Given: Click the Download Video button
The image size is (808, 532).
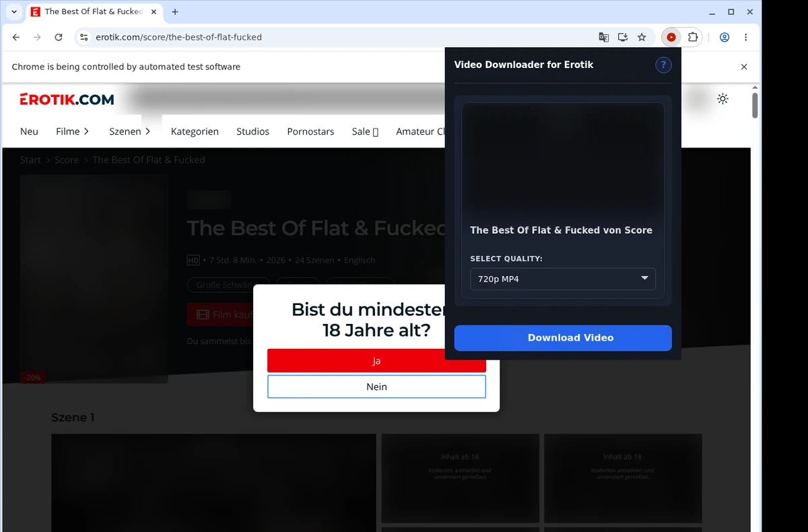Looking at the screenshot, I should [x=563, y=338].
